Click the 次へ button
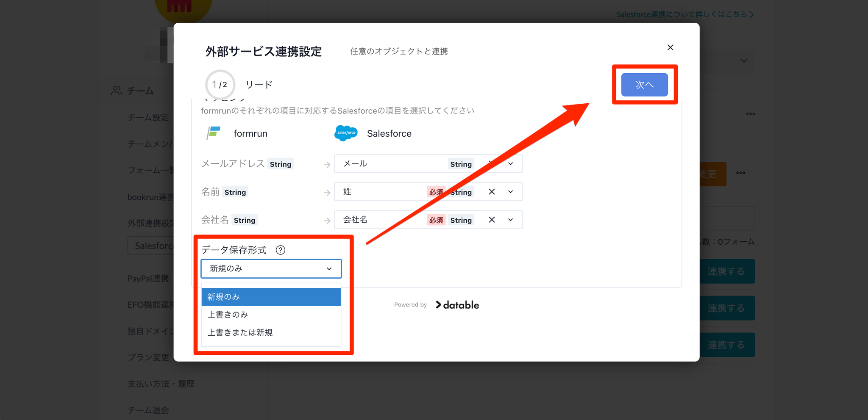 tap(644, 85)
